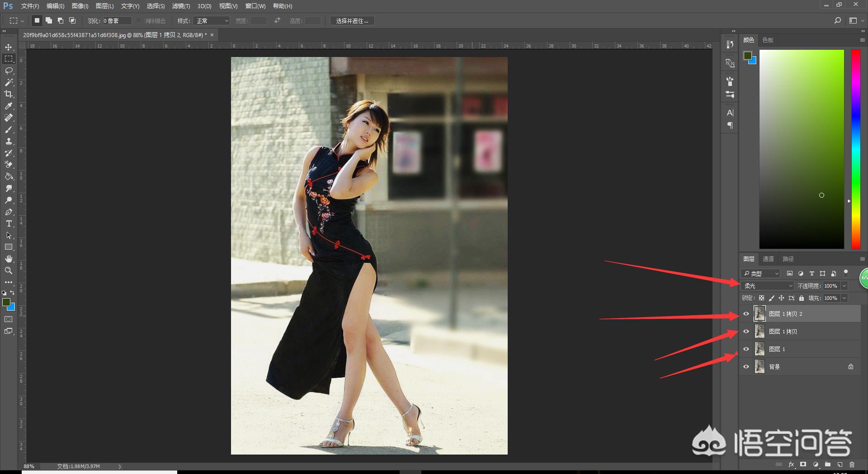Image resolution: width=868 pixels, height=474 pixels.
Task: Open Color panel flyout menu
Action: [862, 40]
